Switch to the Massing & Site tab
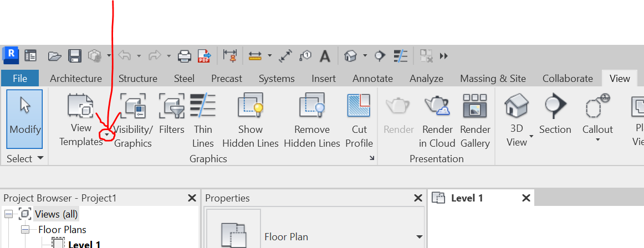This screenshot has width=644, height=248. [493, 78]
